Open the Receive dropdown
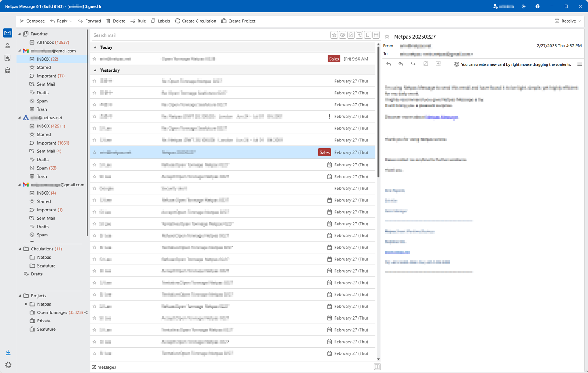This screenshot has width=588, height=373. (x=568, y=21)
